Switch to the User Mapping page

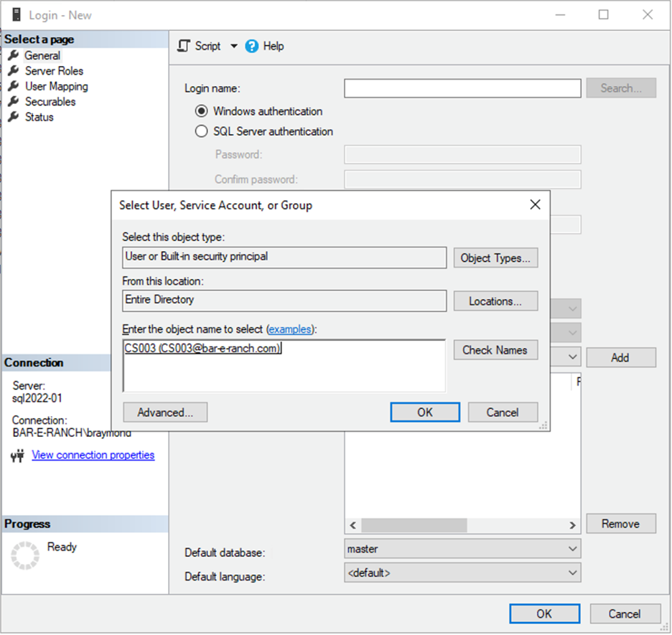tap(56, 86)
